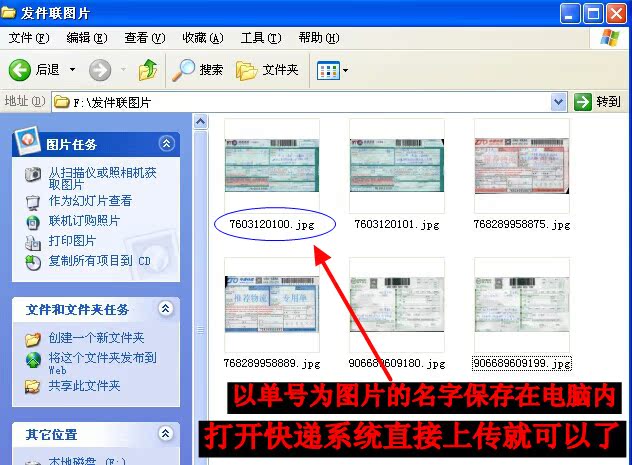Image resolution: width=632 pixels, height=465 pixels.
Task: Click the folder icon in address bar
Action: (x=62, y=102)
